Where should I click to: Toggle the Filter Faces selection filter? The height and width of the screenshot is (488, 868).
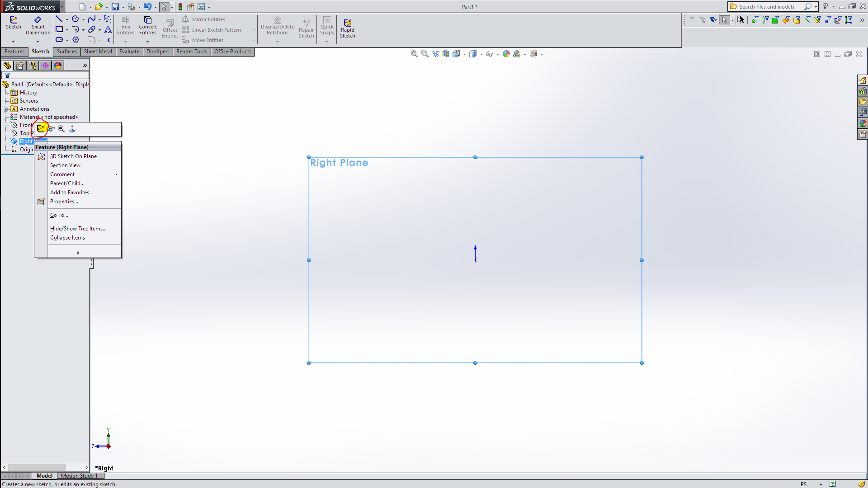click(x=775, y=20)
